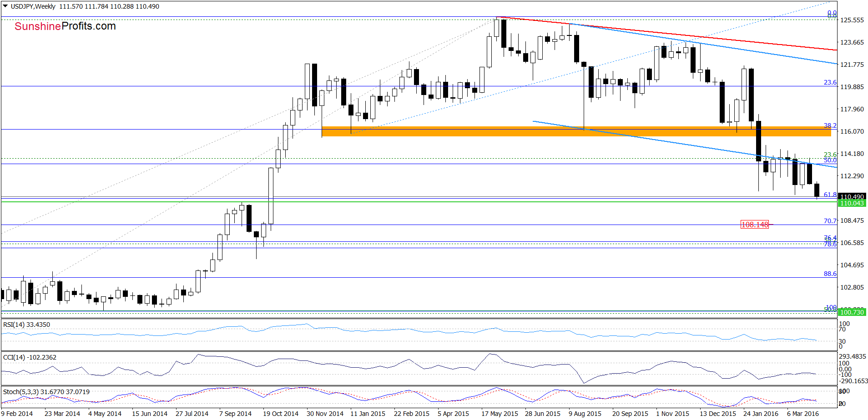Click the green 100.730 price label
Screen dimensions: 868x420
852,312
